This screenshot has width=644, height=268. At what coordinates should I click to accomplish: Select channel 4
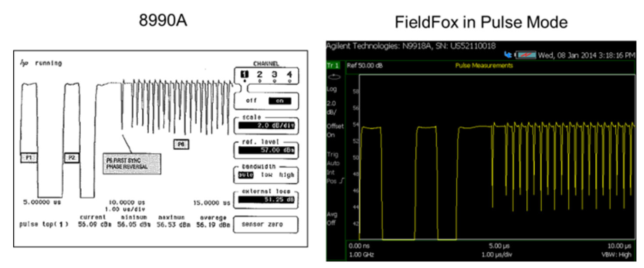pyautogui.click(x=289, y=75)
